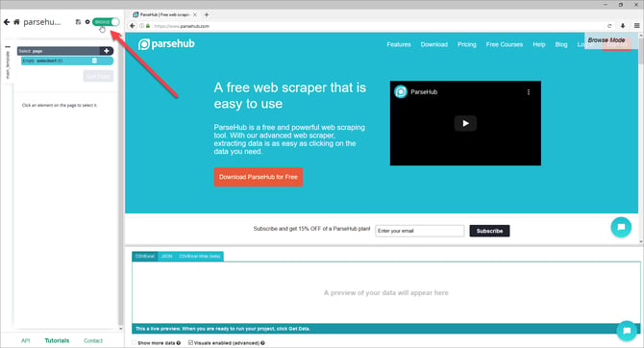The width and height of the screenshot is (644, 348).
Task: Open the Help nav link
Action: pyautogui.click(x=539, y=44)
